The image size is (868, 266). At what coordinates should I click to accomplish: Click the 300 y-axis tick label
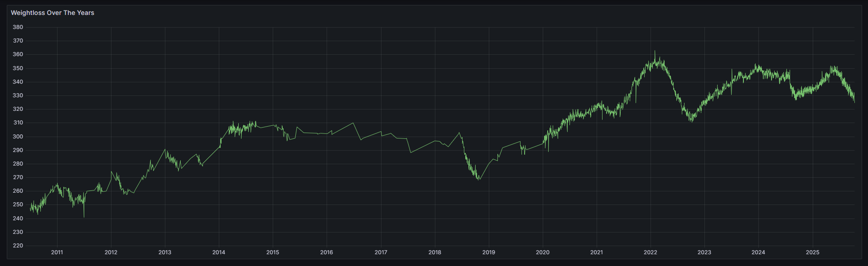[18, 137]
